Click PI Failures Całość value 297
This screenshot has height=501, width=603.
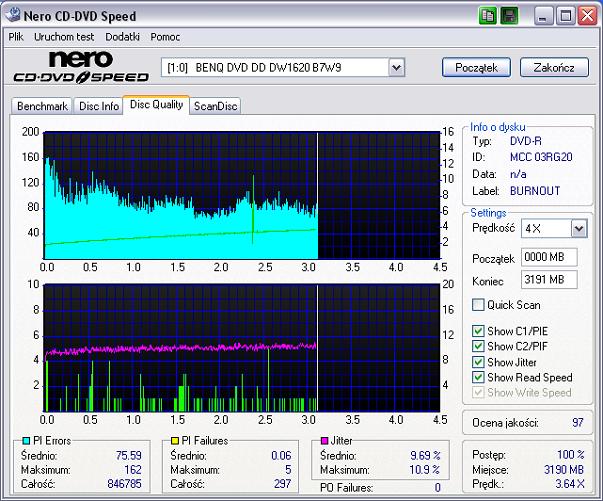click(x=282, y=484)
